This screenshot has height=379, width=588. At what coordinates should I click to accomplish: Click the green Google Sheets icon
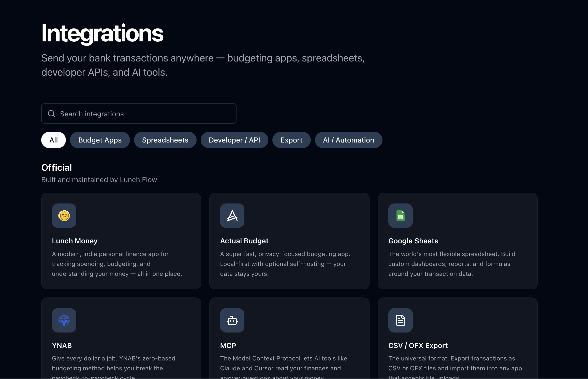tap(400, 216)
